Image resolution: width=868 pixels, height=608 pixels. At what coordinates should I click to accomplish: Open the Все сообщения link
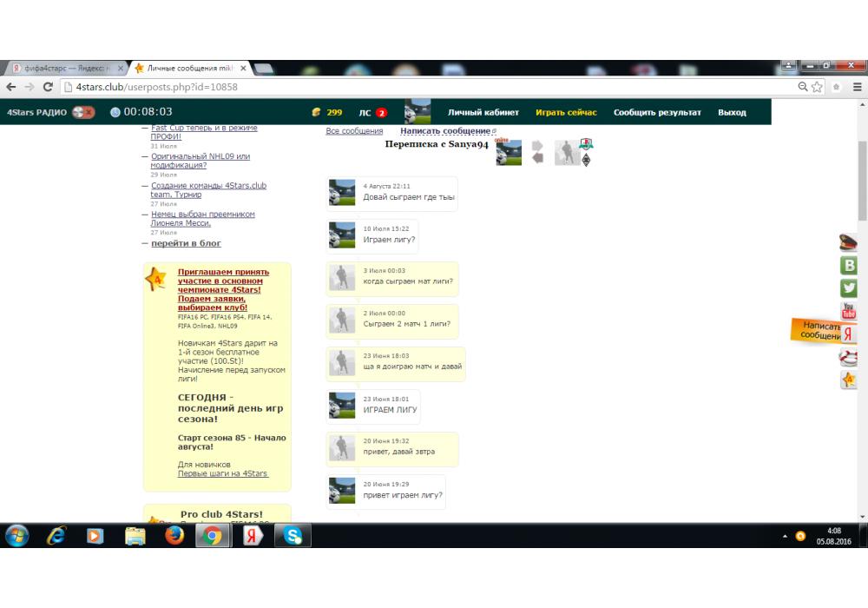(x=354, y=131)
